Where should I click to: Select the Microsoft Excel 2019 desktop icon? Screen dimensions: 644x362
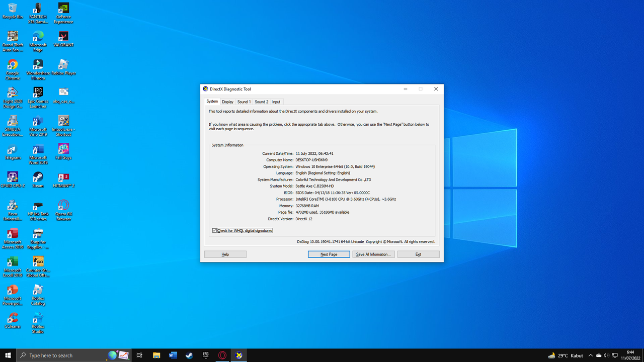pos(13,267)
